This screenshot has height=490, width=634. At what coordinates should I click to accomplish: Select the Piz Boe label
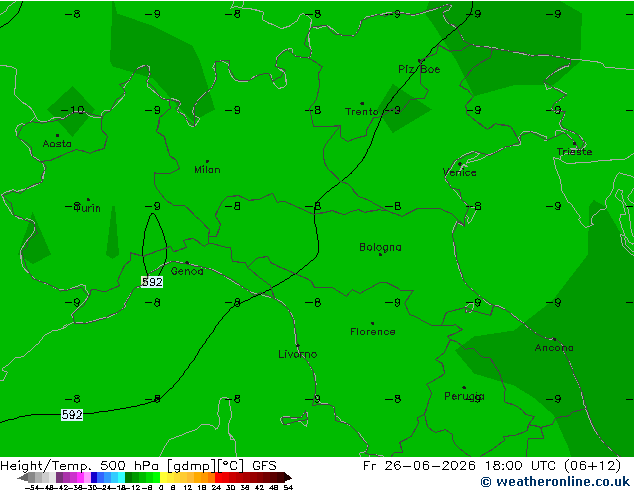coord(419,69)
